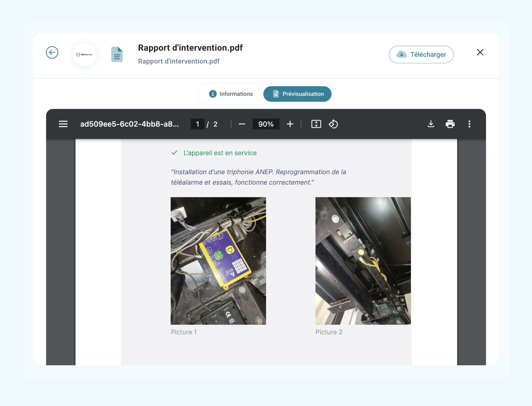Click the current page number field

[x=198, y=124]
